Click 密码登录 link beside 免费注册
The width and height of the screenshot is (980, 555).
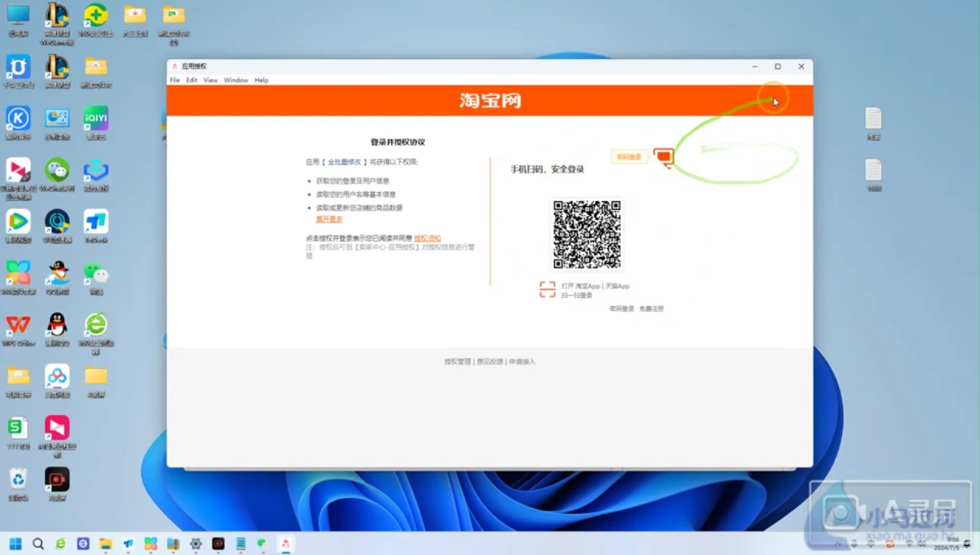pyautogui.click(x=622, y=308)
